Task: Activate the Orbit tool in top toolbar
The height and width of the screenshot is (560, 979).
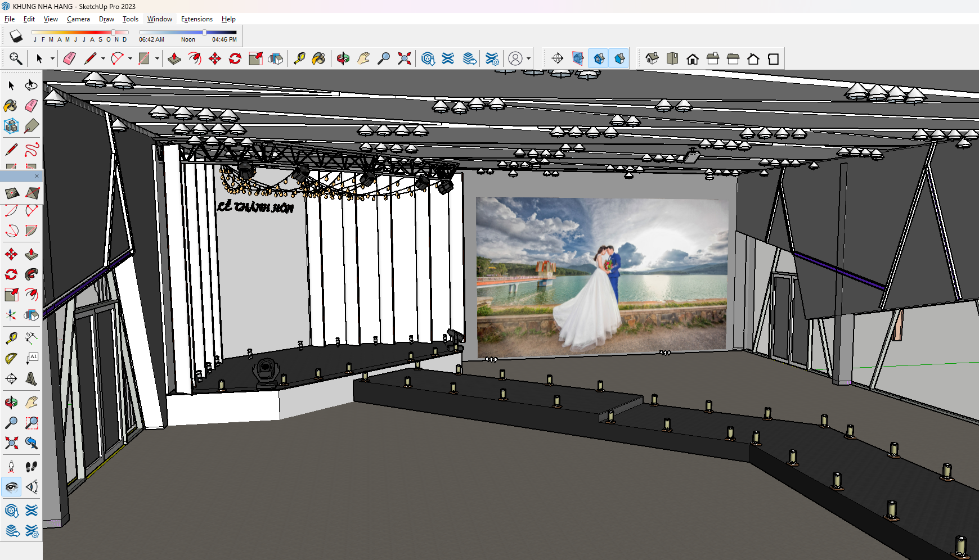Action: (343, 58)
